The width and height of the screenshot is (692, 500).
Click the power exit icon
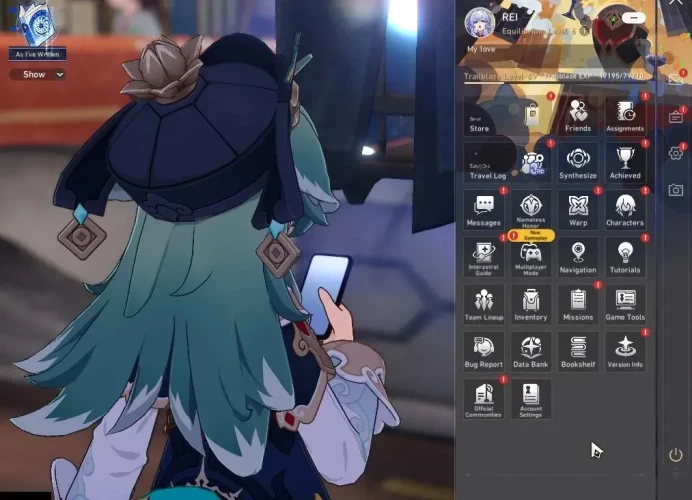[676, 455]
